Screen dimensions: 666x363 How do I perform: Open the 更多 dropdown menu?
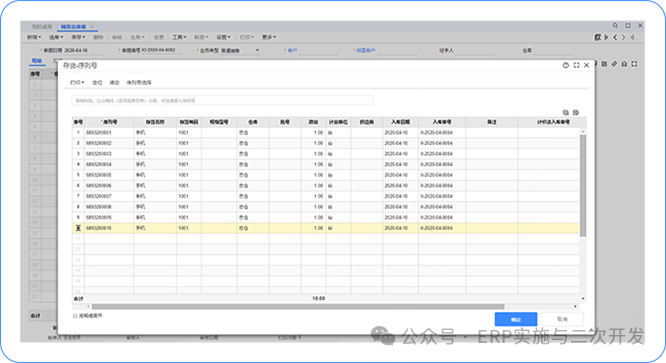(269, 37)
